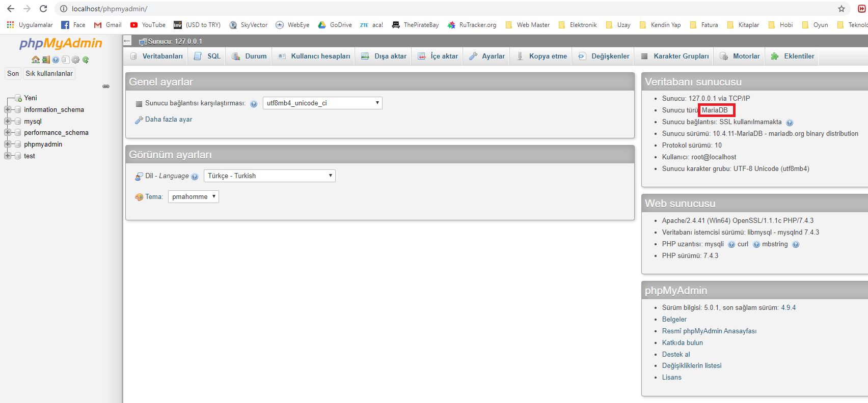Click help icon next to Sunucu bağlantısı karşılaştırması
The image size is (868, 403).
(254, 104)
